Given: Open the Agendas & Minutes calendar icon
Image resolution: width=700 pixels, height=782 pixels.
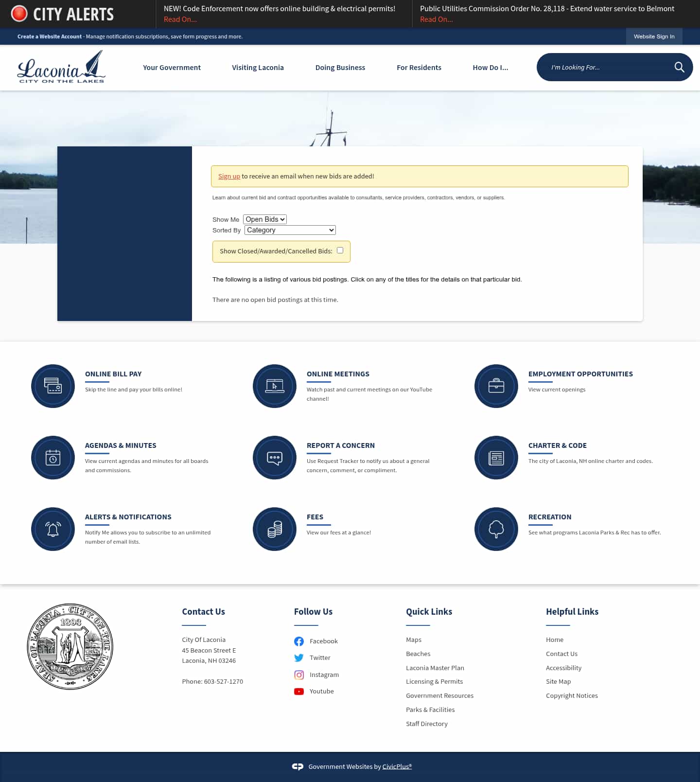Looking at the screenshot, I should coord(53,458).
